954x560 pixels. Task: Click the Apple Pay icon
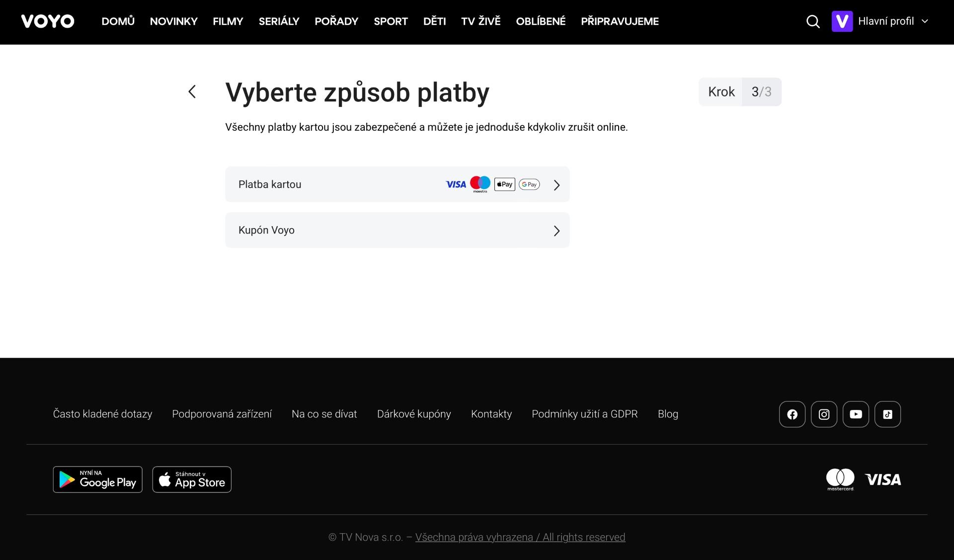[x=504, y=184]
